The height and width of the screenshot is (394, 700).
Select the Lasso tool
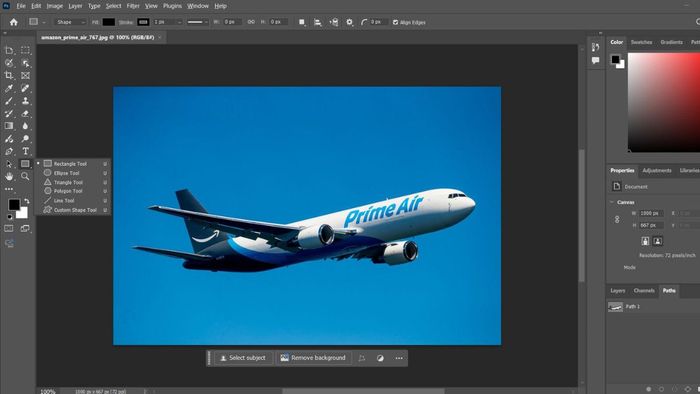pyautogui.click(x=9, y=63)
